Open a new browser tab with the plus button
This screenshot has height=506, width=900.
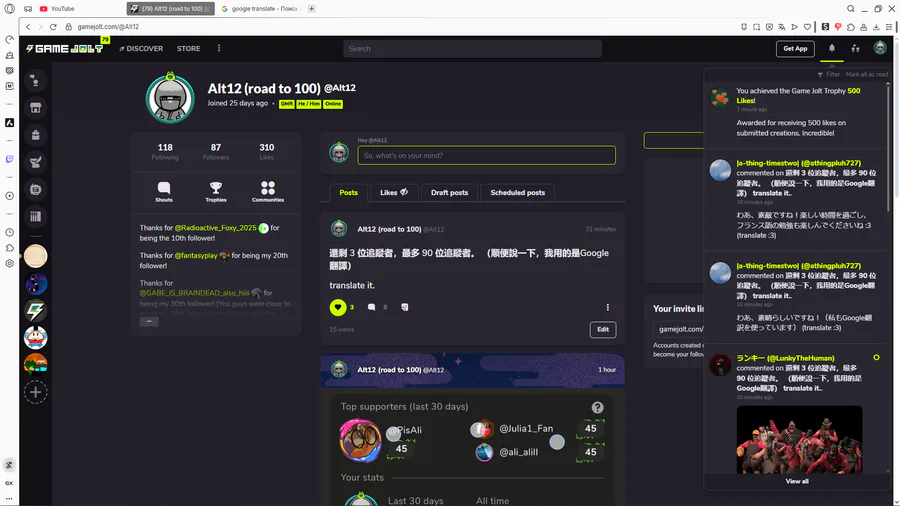tap(312, 9)
